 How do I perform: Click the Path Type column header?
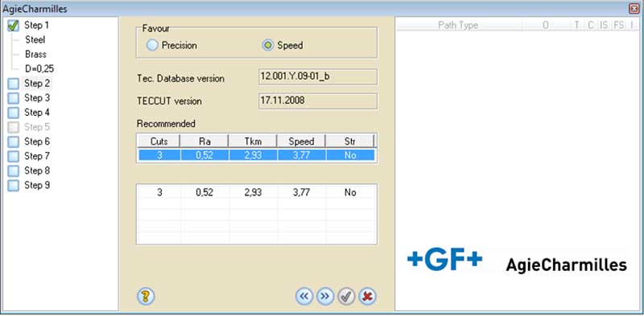458,25
